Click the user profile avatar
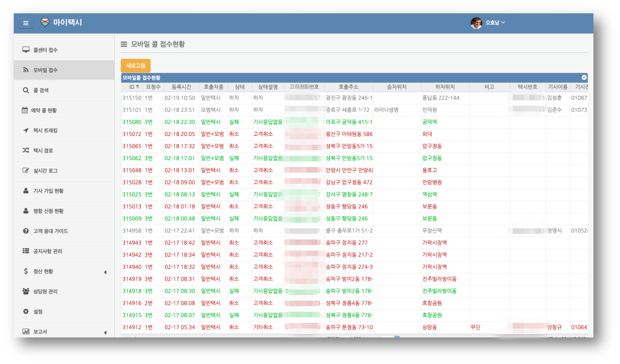 [x=476, y=23]
